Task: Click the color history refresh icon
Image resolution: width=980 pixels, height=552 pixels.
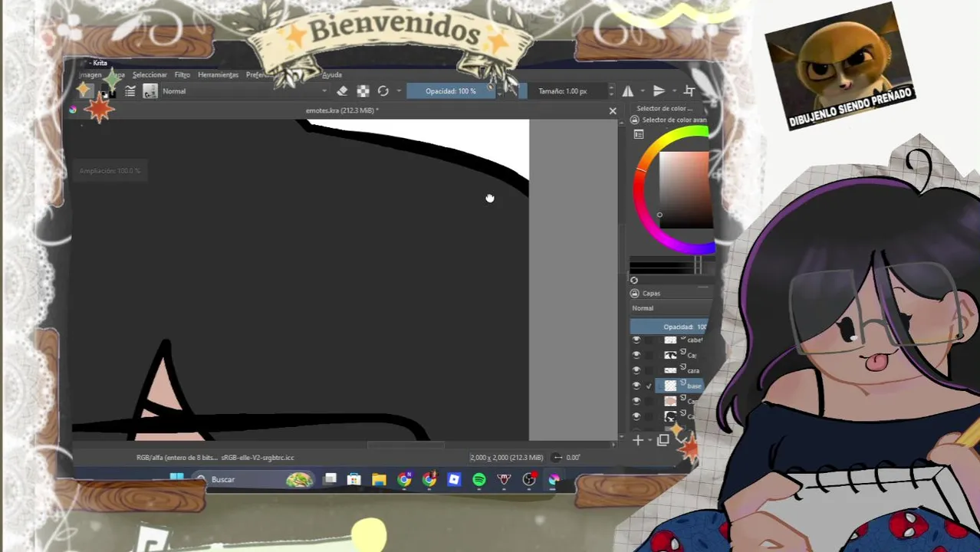Action: (x=634, y=281)
